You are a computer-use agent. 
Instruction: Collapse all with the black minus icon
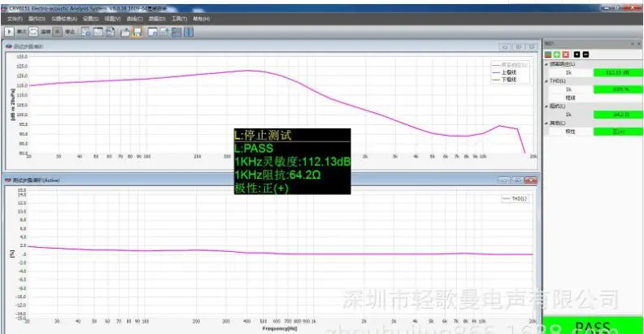coord(585,54)
